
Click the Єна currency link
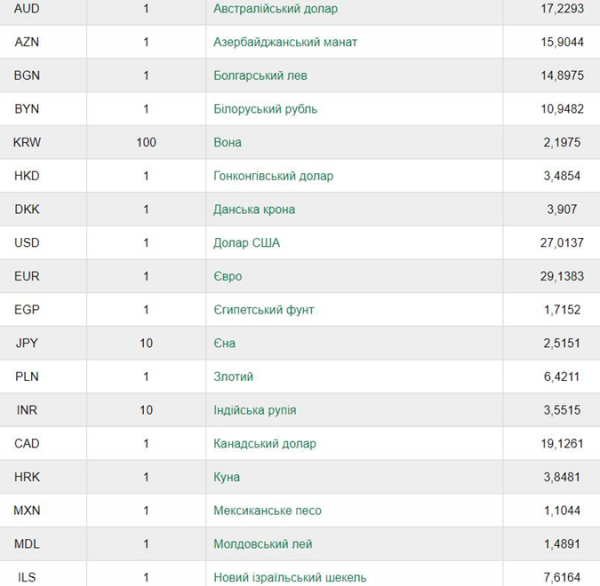point(224,343)
